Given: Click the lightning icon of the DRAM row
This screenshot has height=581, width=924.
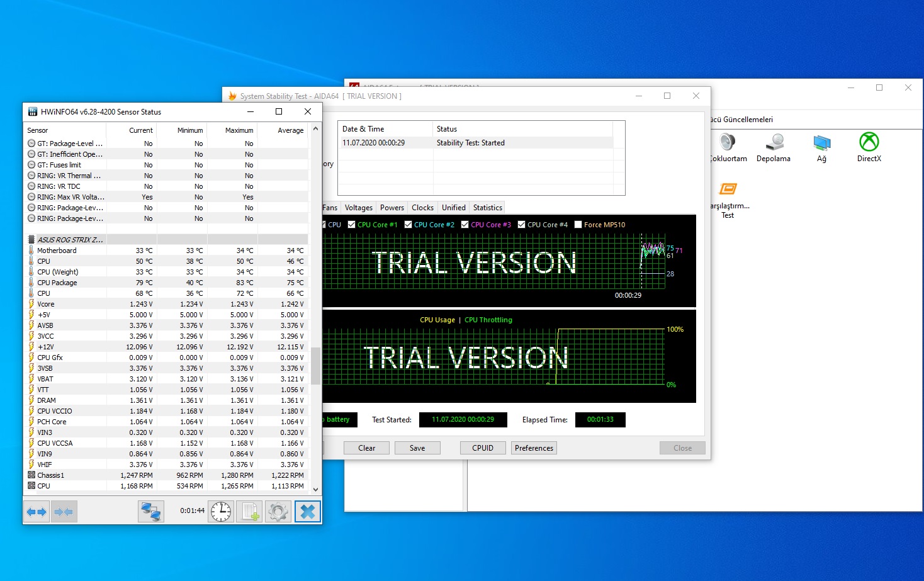Looking at the screenshot, I should coord(31,400).
